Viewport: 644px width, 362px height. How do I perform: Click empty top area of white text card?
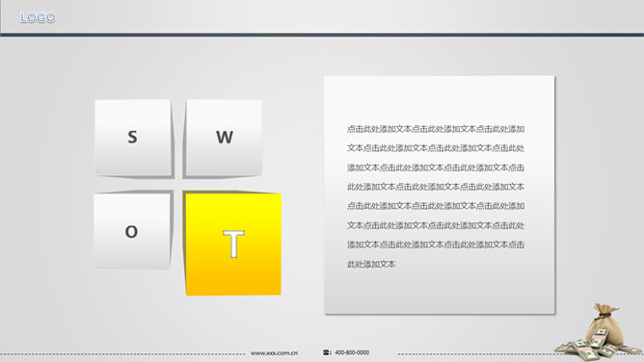[x=439, y=98]
